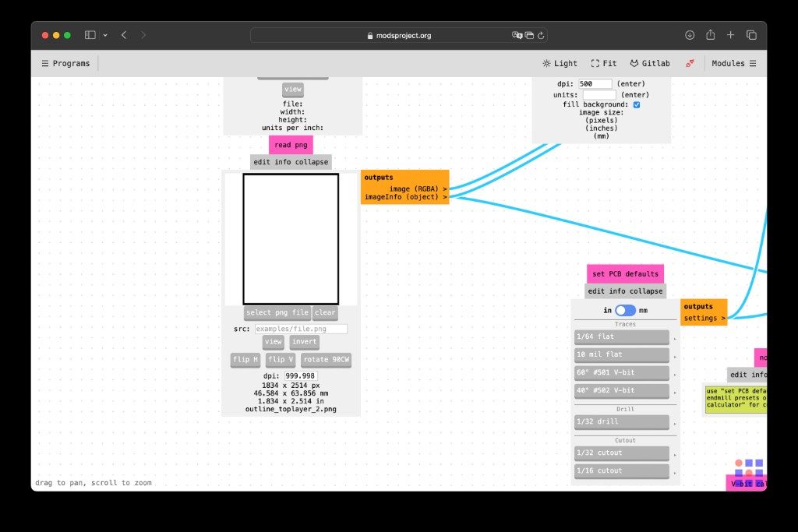
Task: Click the src file path field
Action: (x=301, y=329)
